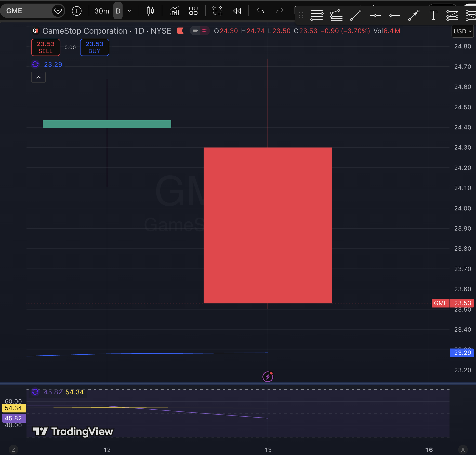The width and height of the screenshot is (476, 455).
Task: Click the purple lightning event icon
Action: [268, 377]
